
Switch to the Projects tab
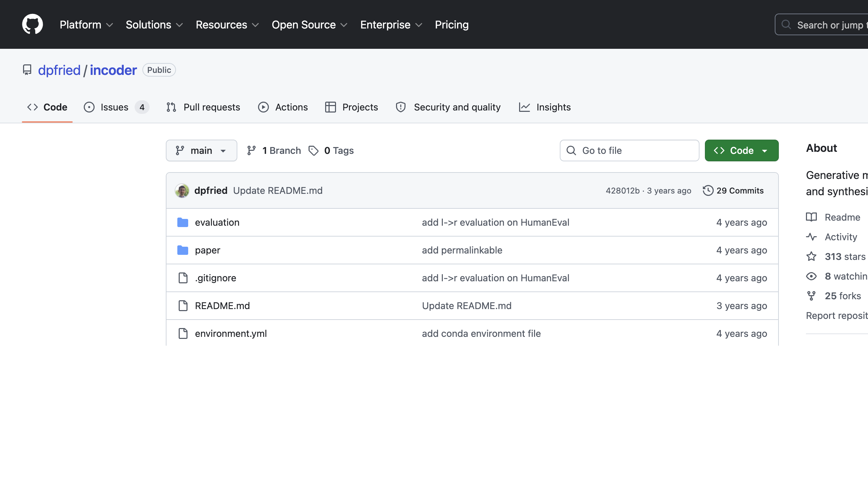[352, 107]
